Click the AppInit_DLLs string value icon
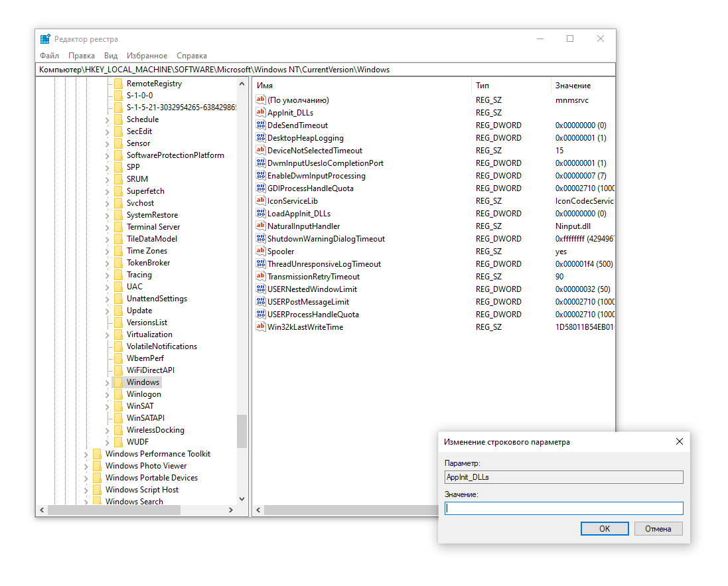 click(x=261, y=113)
